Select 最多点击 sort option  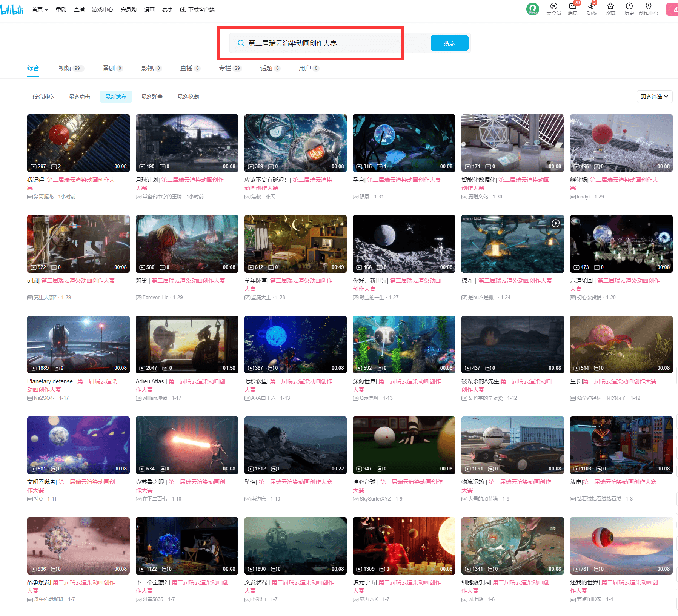click(80, 97)
